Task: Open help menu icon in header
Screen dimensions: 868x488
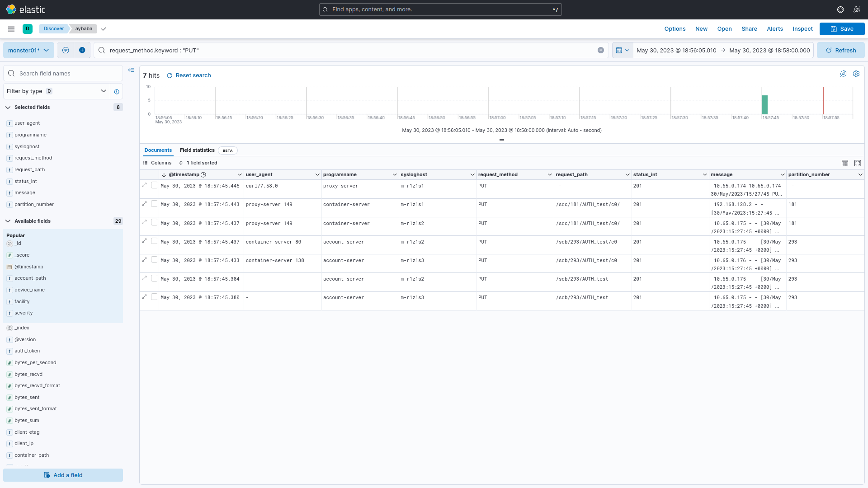Action: [840, 9]
